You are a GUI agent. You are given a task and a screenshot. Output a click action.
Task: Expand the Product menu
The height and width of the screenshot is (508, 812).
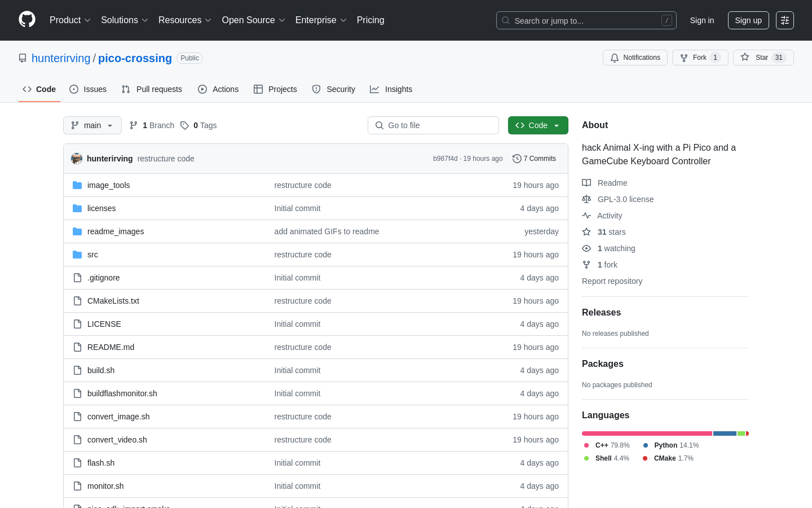coord(70,20)
